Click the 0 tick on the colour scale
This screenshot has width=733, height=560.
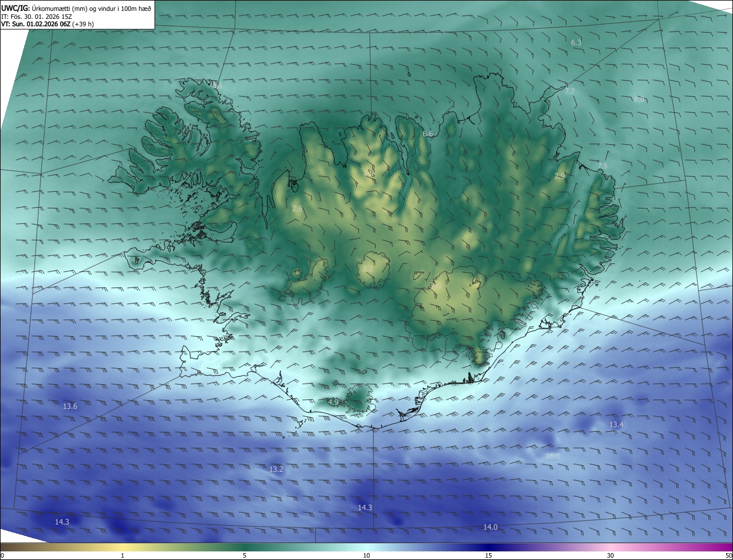coord(2,555)
